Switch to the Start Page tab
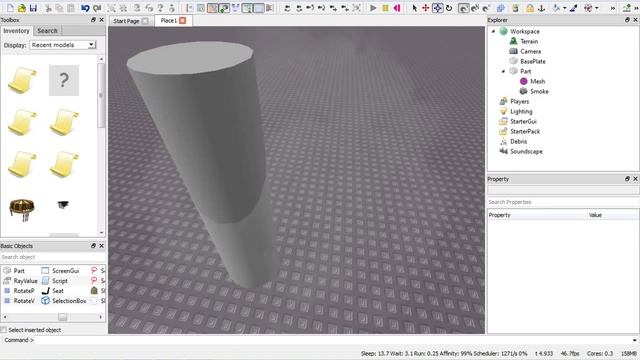Viewport: 640px width, 360px height. (x=126, y=21)
